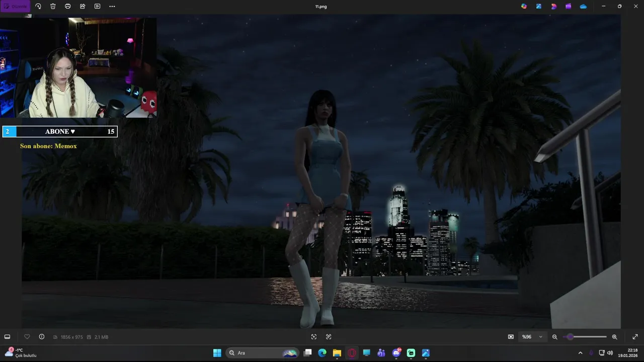Click the 11.png file name title

[321, 7]
